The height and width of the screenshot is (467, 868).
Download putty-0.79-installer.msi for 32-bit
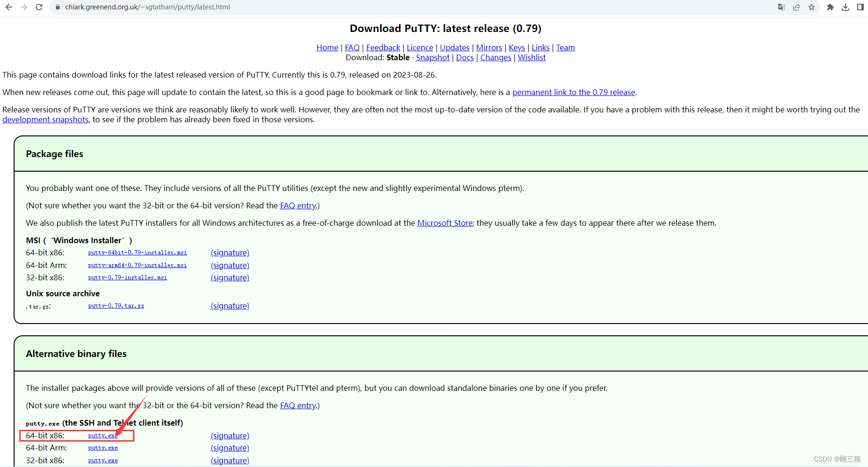(x=127, y=277)
